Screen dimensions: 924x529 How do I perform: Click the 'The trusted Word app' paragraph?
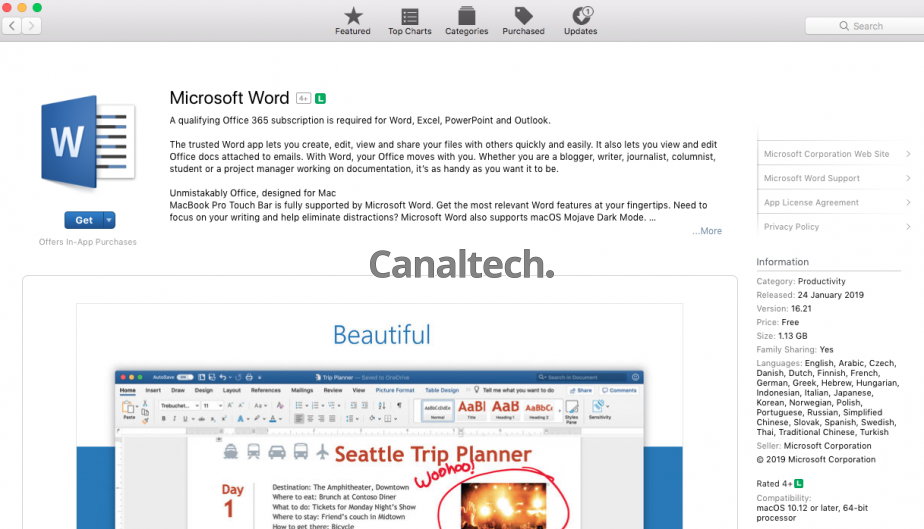coord(443,157)
